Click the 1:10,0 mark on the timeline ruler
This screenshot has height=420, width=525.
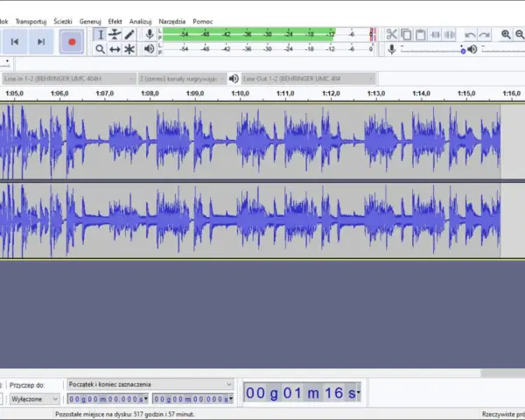tap(240, 94)
